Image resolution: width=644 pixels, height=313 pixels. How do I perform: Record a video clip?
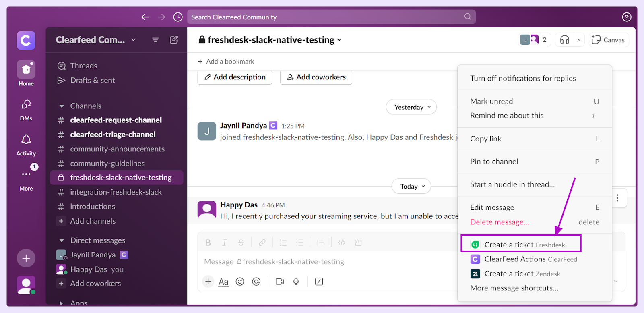point(280,282)
